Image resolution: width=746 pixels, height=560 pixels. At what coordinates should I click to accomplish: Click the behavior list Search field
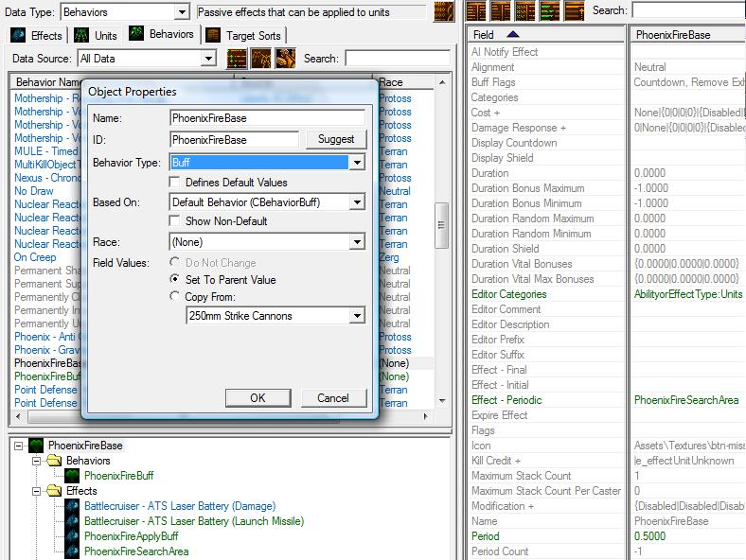398,59
